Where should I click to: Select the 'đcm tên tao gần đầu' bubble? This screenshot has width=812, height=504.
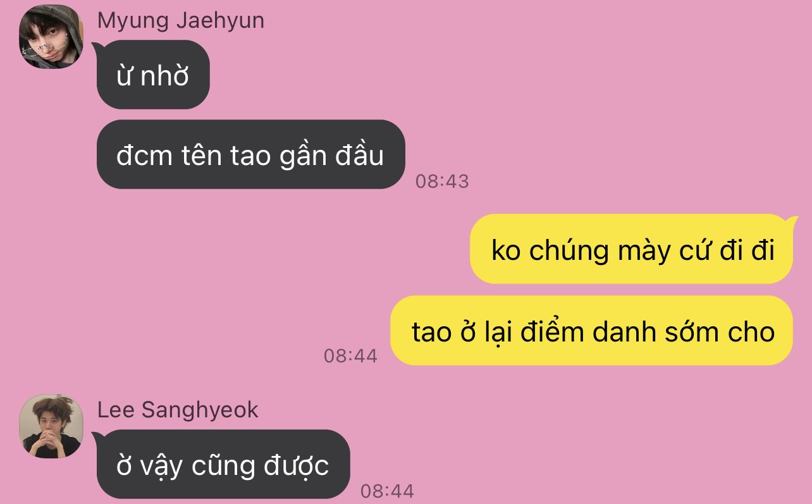click(250, 154)
